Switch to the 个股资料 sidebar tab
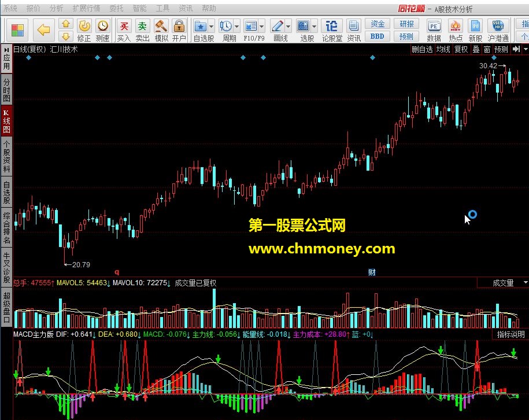 6,157
